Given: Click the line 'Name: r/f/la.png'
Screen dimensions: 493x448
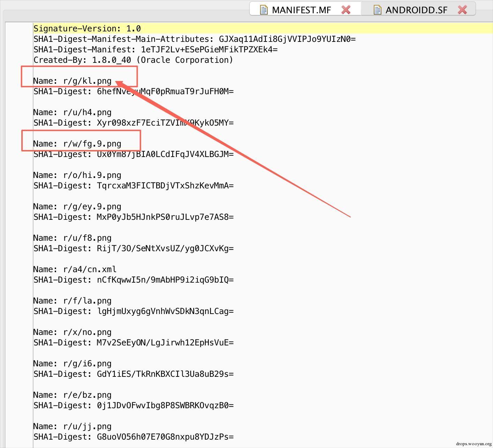Looking at the screenshot, I should (73, 301).
